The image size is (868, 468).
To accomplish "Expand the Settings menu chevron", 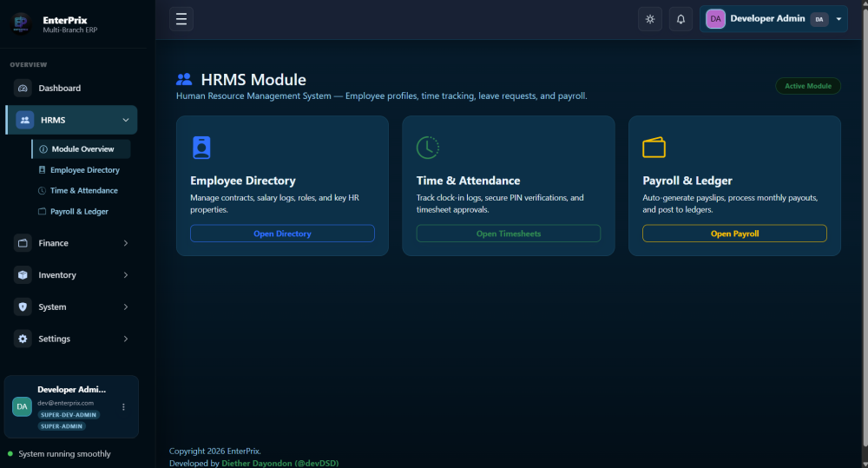I will 126,339.
